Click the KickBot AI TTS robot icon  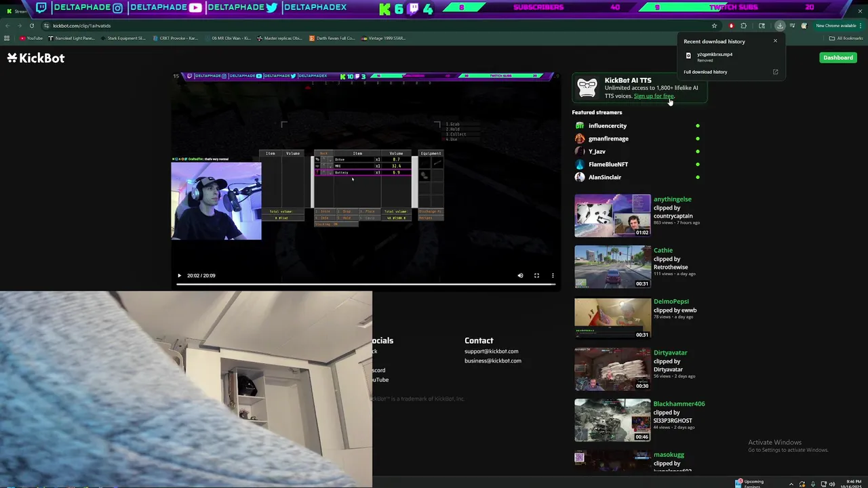point(587,88)
